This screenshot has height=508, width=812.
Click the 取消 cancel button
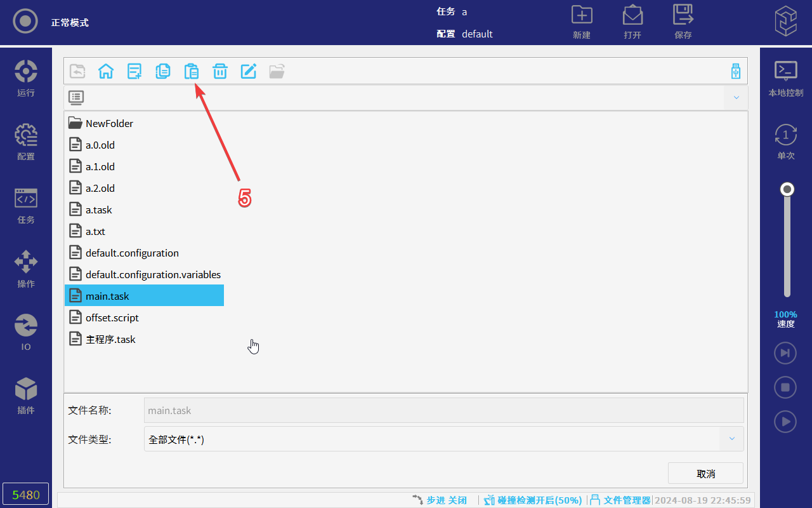point(705,474)
